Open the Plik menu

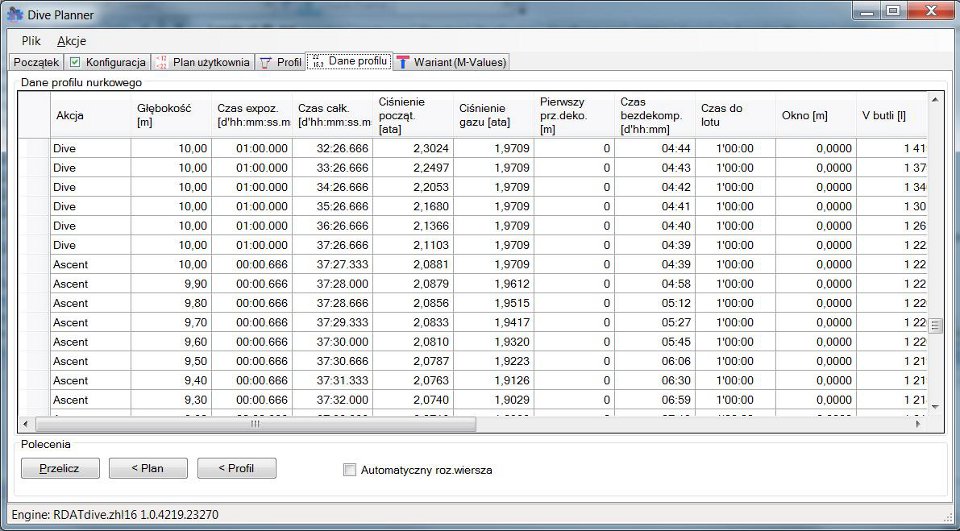(x=31, y=41)
